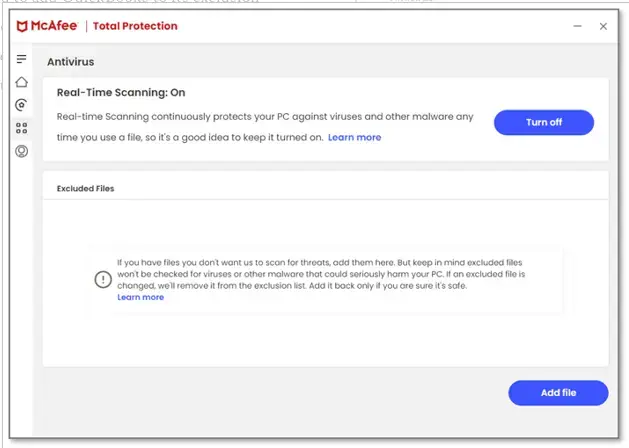629x448 pixels.
Task: Open Learn more link about Real-Time Scanning
Action: (x=354, y=137)
